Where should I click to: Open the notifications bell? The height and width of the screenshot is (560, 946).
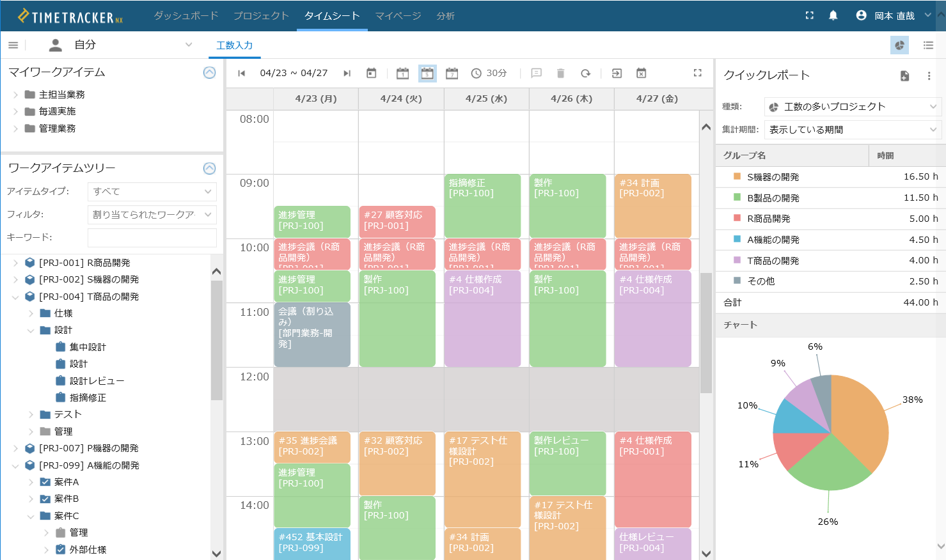click(x=833, y=15)
